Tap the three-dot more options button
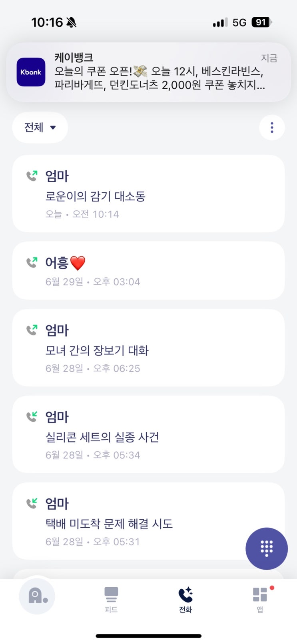This screenshot has height=644, width=297. (272, 128)
